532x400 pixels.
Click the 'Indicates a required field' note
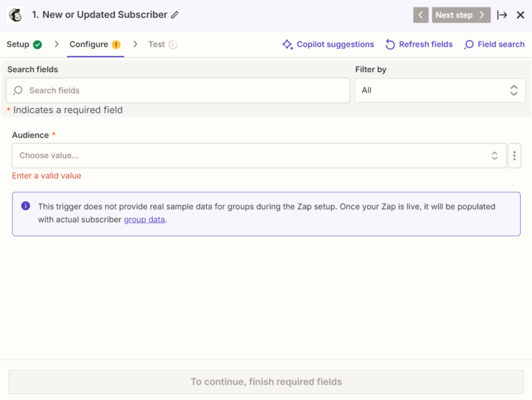pyautogui.click(x=67, y=110)
